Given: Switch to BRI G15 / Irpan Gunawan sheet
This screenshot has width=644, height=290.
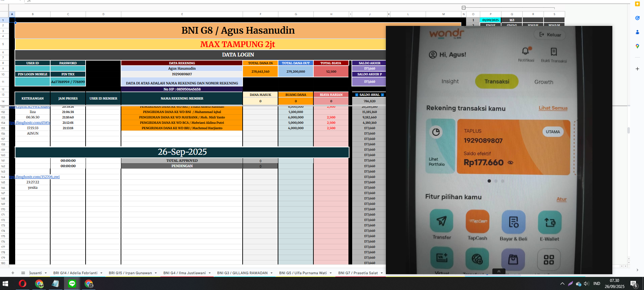Looking at the screenshot, I should coord(130,273).
